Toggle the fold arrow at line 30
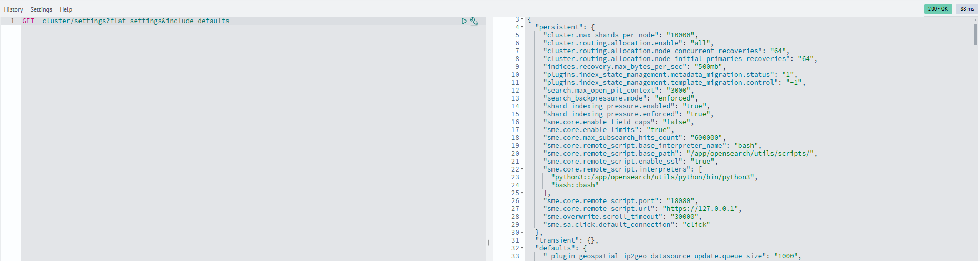The width and height of the screenshot is (980, 261). point(522,233)
